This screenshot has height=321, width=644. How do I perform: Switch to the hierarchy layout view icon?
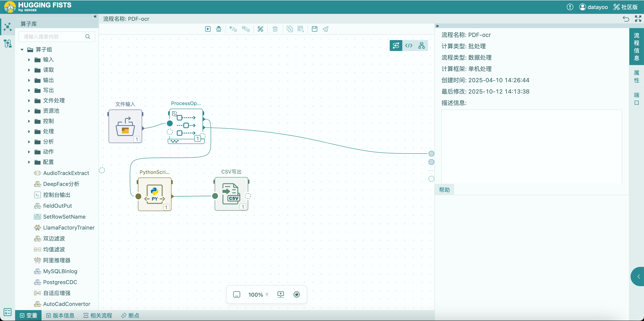click(x=422, y=46)
